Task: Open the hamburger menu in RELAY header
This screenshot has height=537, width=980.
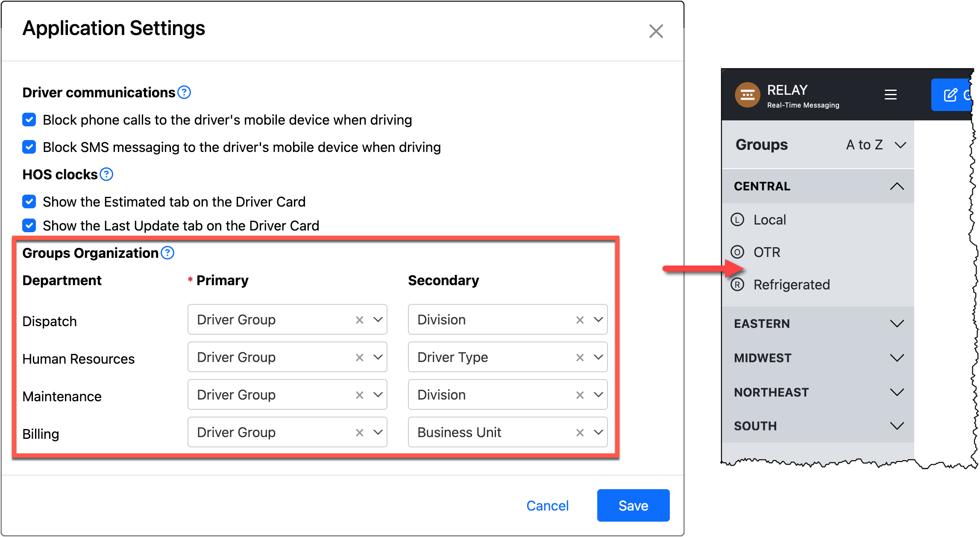Action: click(x=891, y=95)
